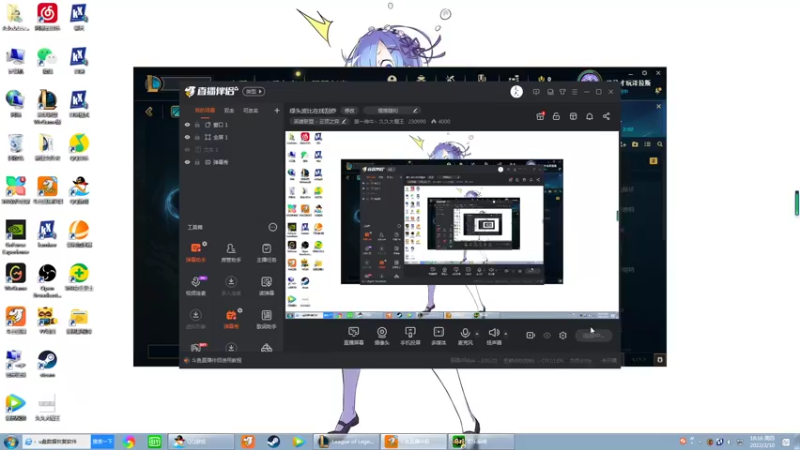Open the bottom-left tool with red badge
The height and width of the screenshot is (450, 800).
[x=196, y=348]
